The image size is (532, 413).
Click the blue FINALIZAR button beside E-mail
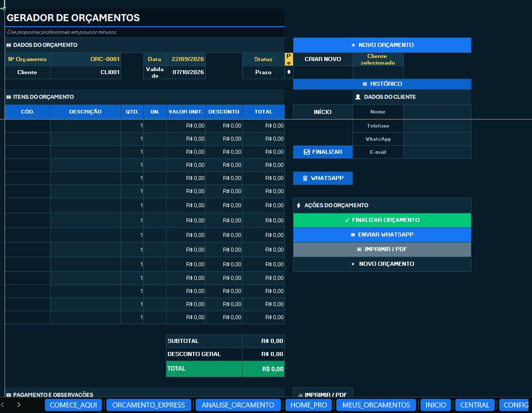coord(323,152)
